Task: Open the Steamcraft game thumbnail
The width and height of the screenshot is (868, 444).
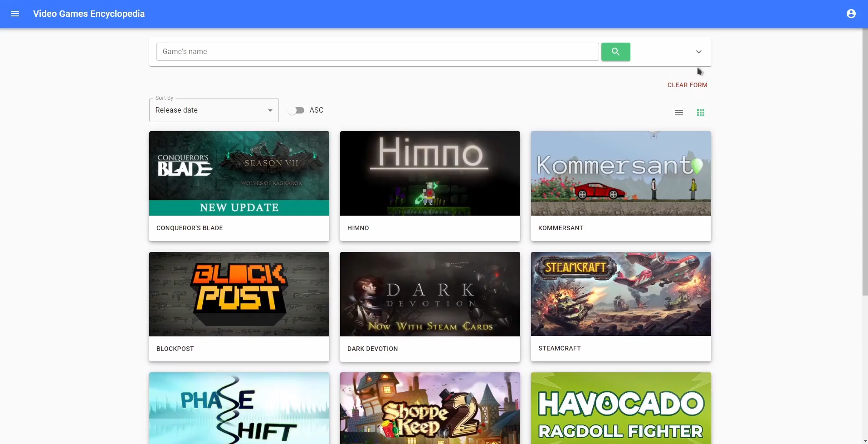Action: coord(621,294)
